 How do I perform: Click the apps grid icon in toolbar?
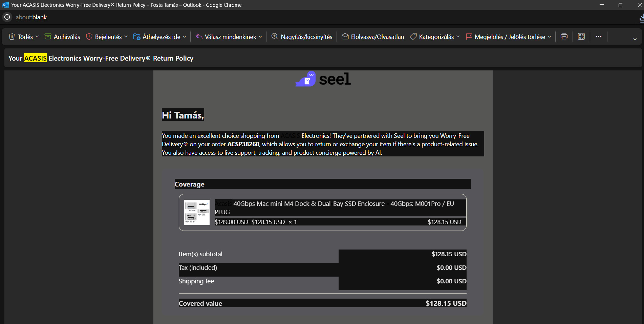pyautogui.click(x=581, y=37)
